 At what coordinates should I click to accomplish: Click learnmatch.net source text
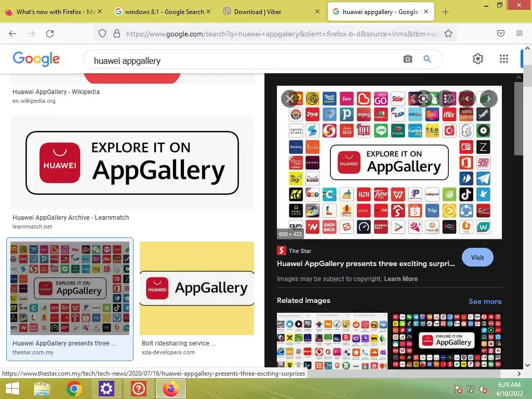tap(32, 227)
